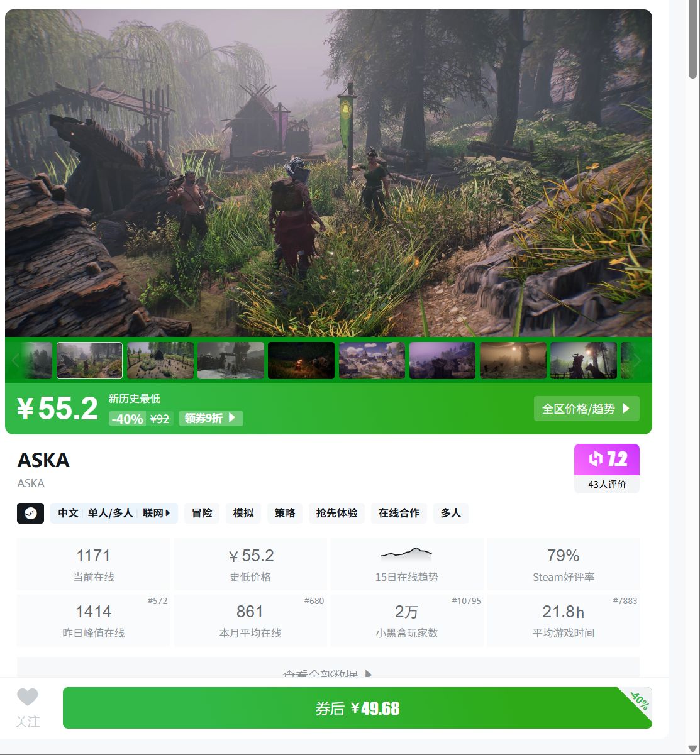Viewport: 700px width, 755px height.
Task: Expand 全区价格/趋势 price trends
Action: 587,409
